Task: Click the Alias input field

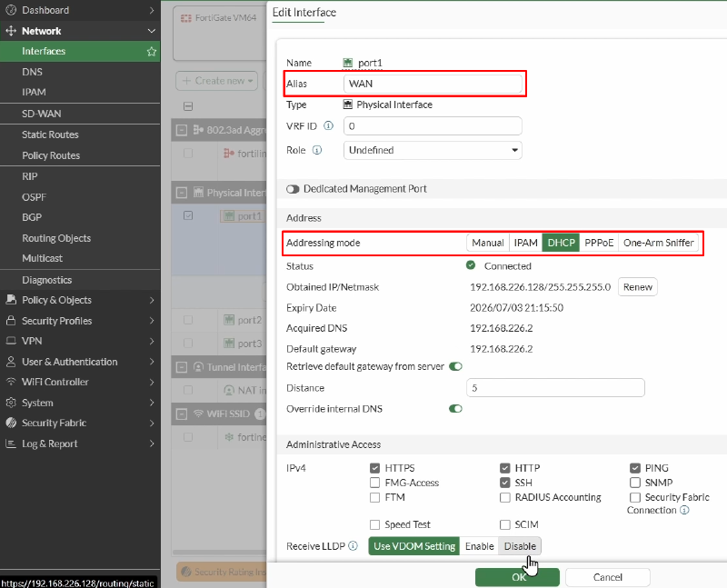Action: click(x=433, y=84)
